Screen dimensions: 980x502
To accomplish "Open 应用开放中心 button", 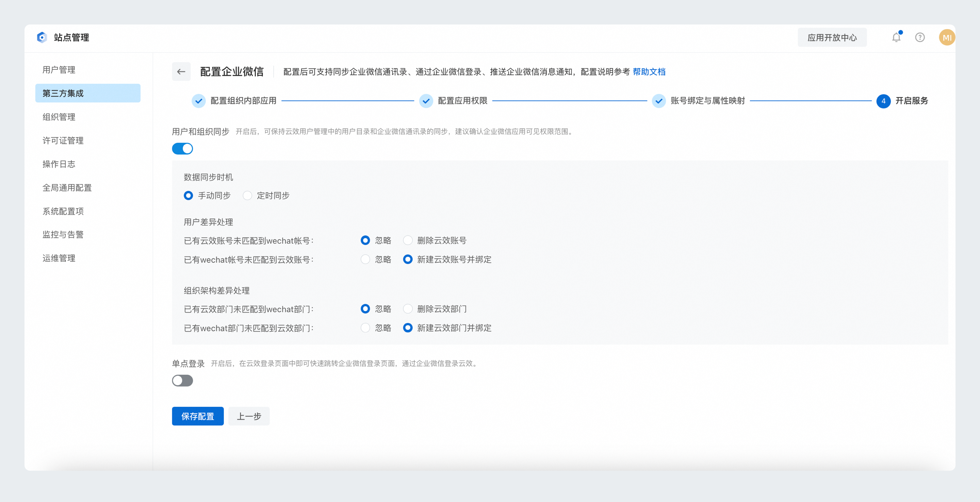I will point(832,37).
